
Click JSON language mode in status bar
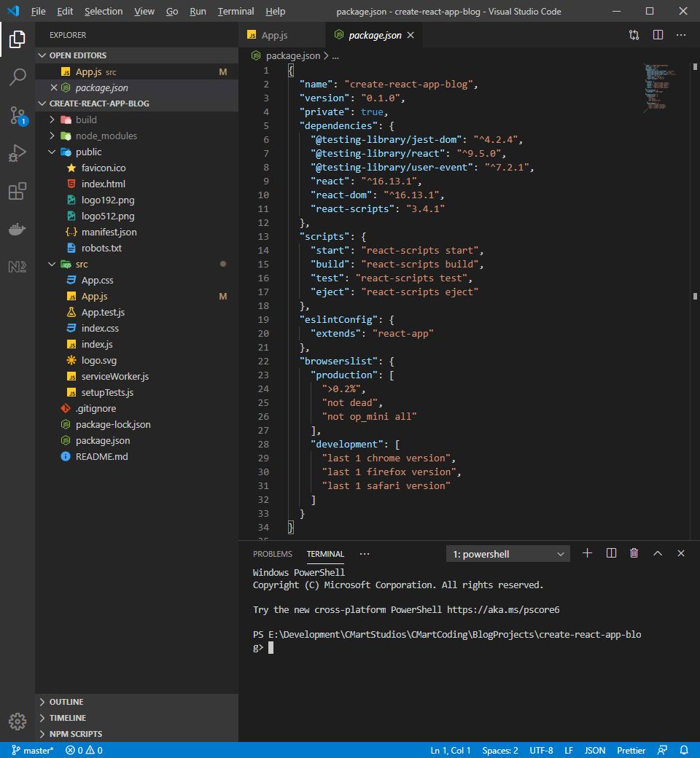594,750
